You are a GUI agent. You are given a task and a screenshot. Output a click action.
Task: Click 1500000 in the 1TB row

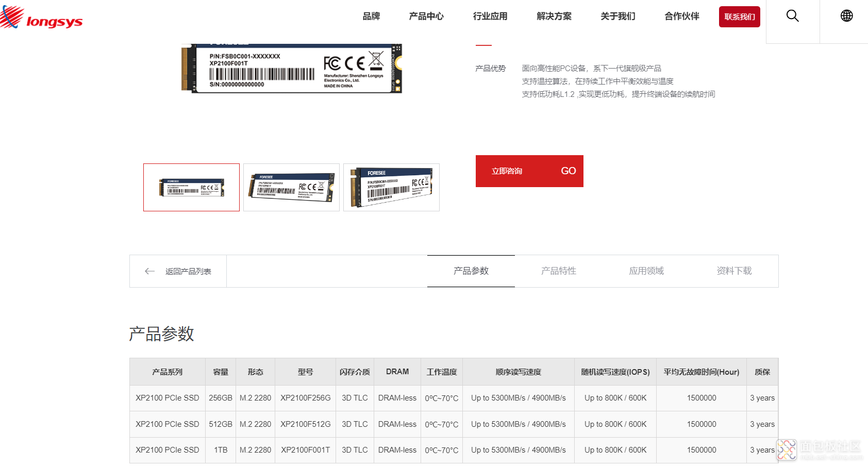pyautogui.click(x=702, y=450)
